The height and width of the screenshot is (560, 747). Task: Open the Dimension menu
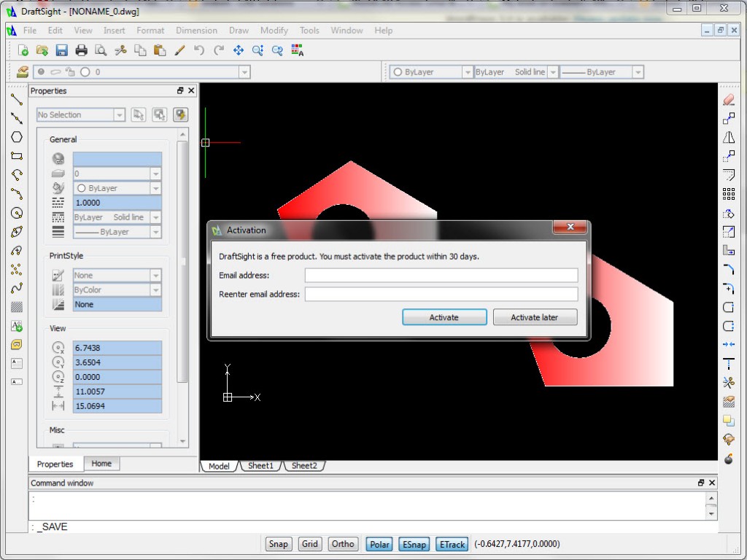tap(197, 30)
